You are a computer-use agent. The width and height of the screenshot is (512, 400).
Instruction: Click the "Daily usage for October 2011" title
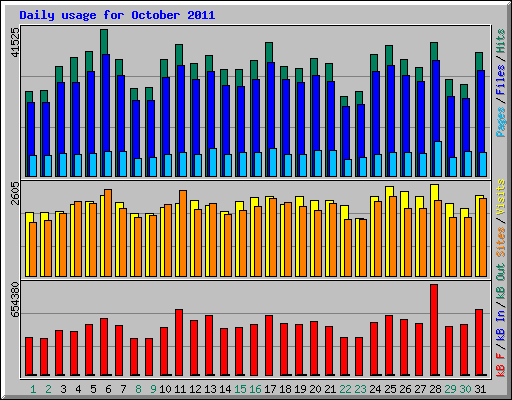tap(117, 15)
